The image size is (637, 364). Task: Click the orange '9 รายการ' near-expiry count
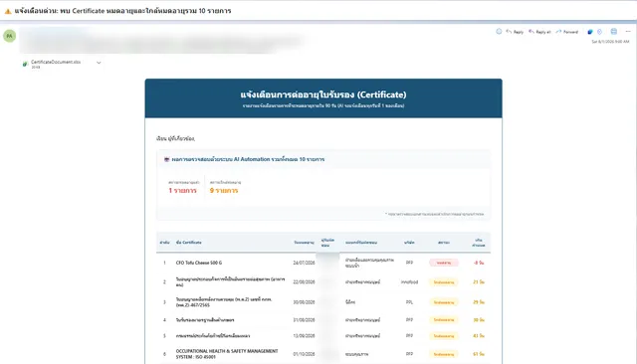pyautogui.click(x=224, y=190)
